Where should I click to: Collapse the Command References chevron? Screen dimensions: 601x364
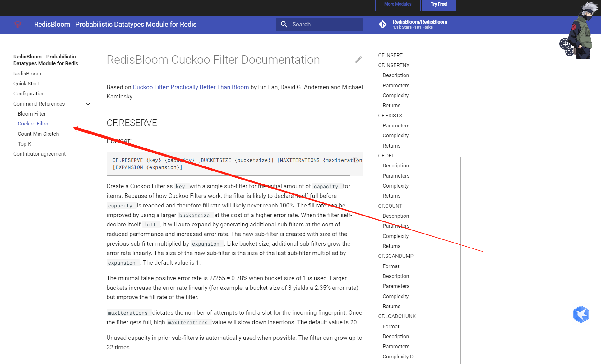point(88,104)
